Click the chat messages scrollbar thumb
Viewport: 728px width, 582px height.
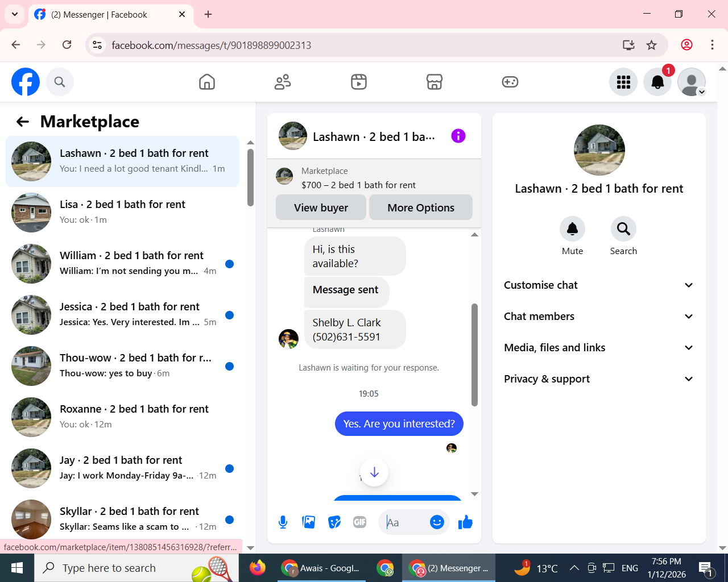[x=474, y=355]
